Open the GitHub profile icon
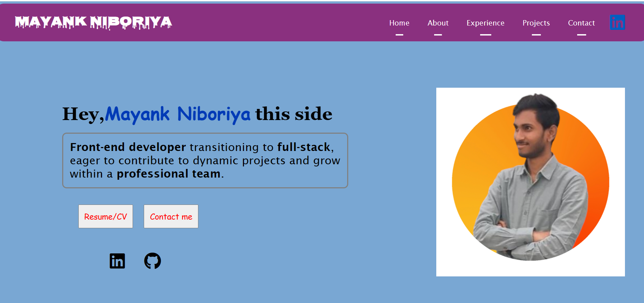 (x=152, y=261)
